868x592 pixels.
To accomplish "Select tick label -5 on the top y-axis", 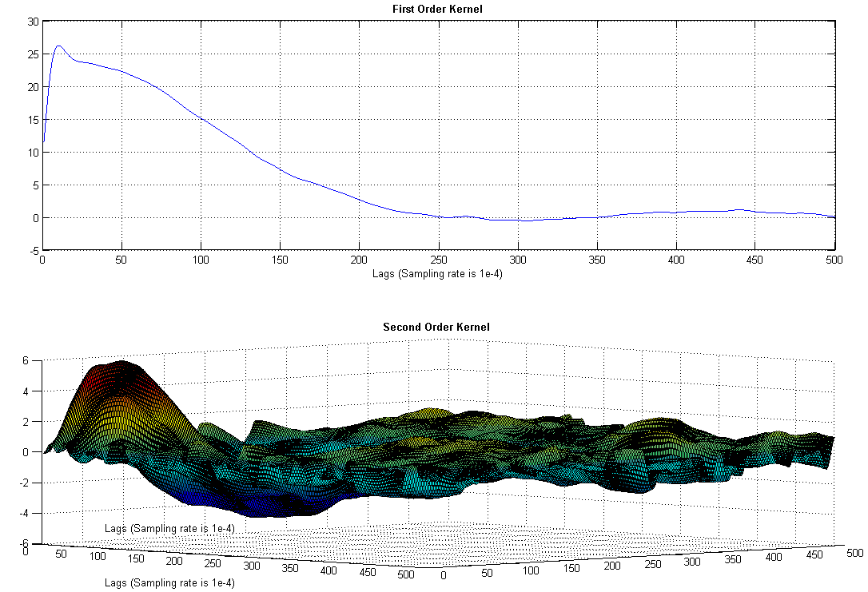I will point(34,250).
